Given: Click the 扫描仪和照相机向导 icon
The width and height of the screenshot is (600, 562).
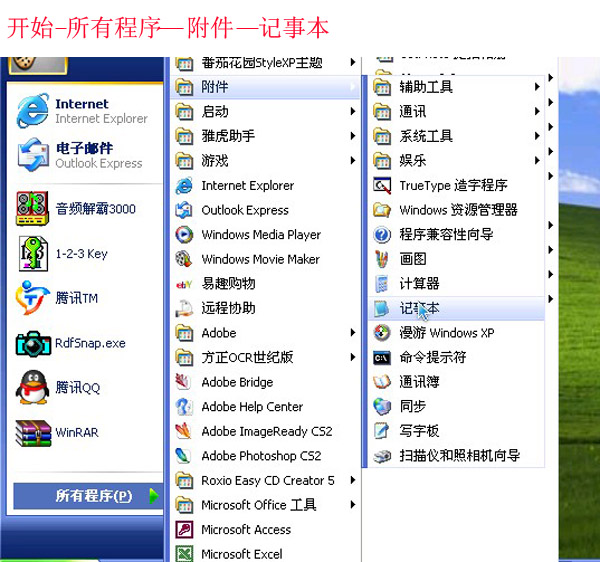Looking at the screenshot, I should coord(382,456).
